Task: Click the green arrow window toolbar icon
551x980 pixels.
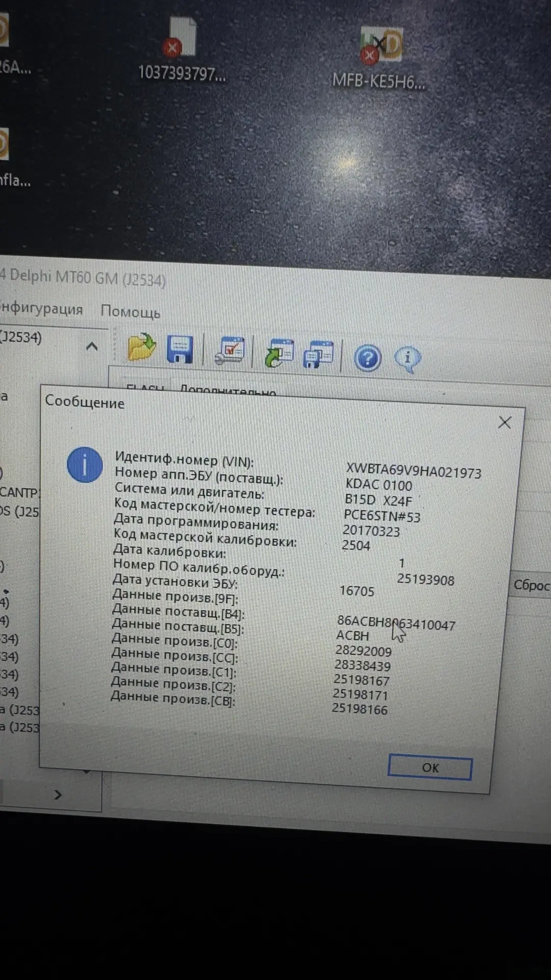Action: 279,353
